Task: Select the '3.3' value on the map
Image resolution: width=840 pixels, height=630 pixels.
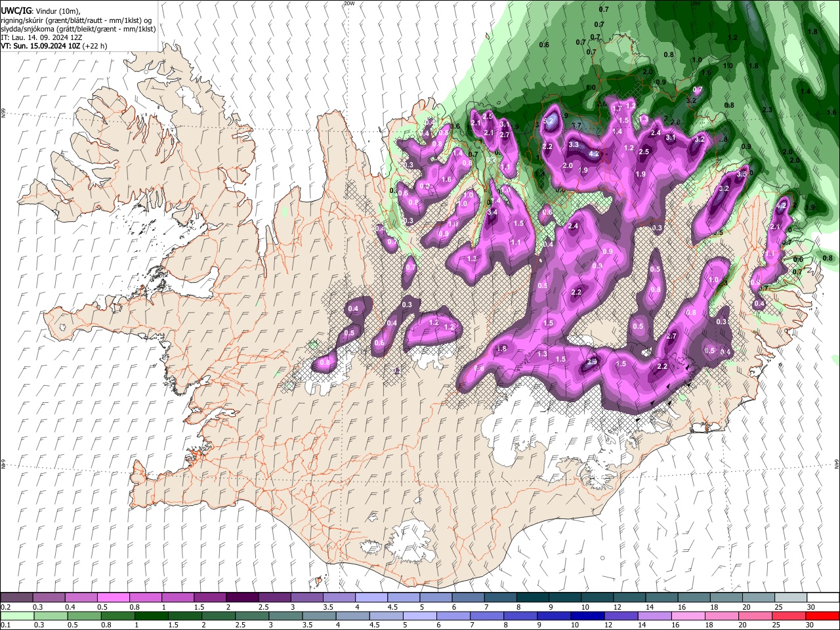Action: coord(574,144)
